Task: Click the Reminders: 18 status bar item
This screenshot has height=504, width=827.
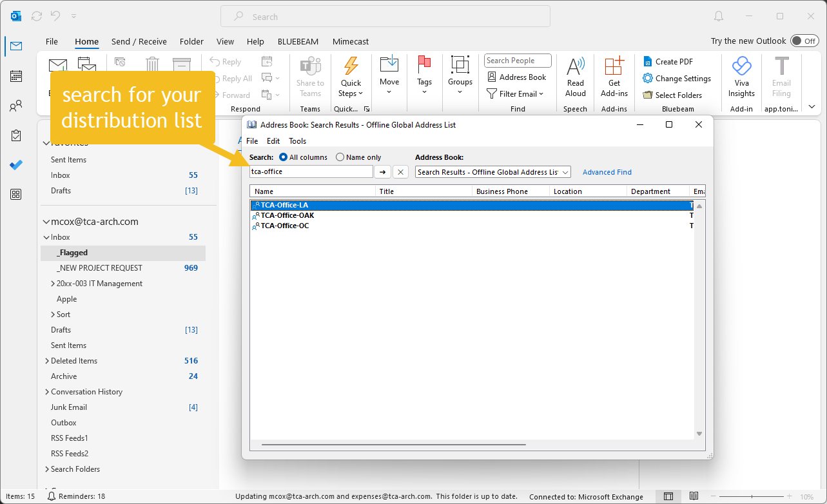Action: 76,496
